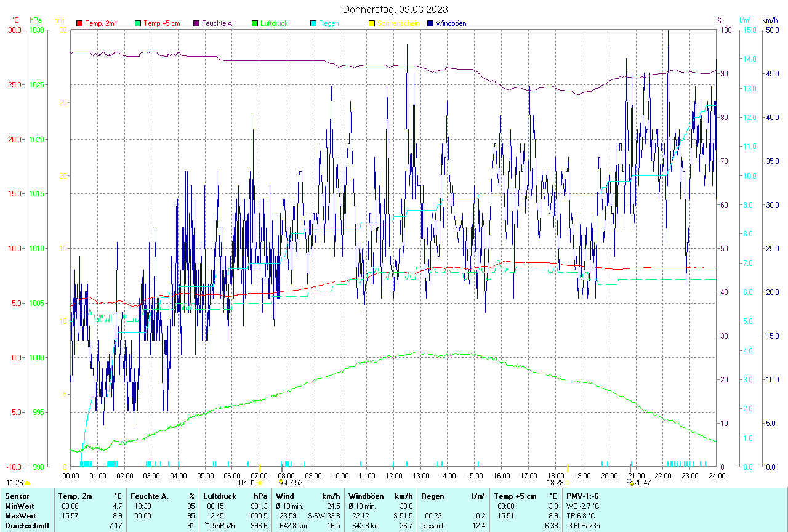Click the 00:00 time axis label
This screenshot has width=788, height=532.
[x=71, y=475]
